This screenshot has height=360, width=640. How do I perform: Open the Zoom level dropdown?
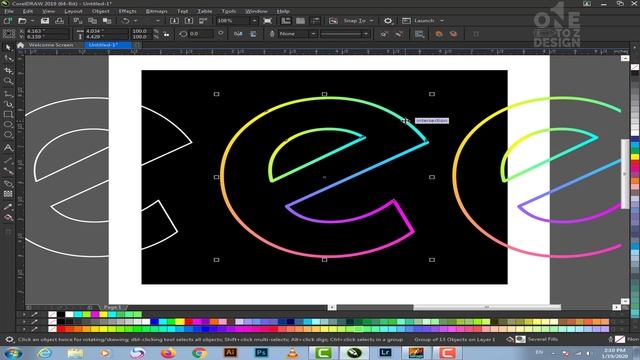point(254,20)
